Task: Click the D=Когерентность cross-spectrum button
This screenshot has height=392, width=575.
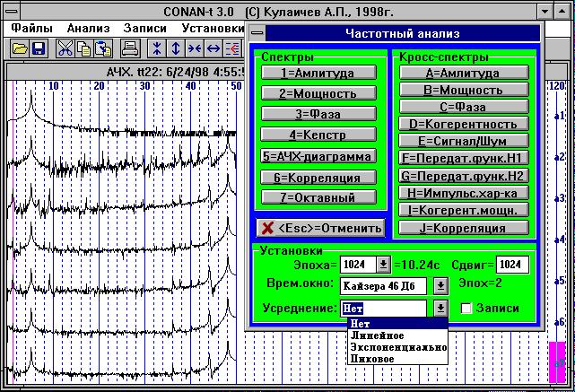Action: tap(464, 124)
